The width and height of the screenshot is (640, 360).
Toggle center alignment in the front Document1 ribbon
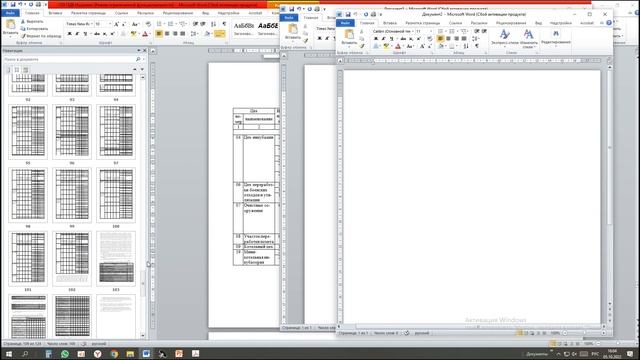tap(448, 39)
